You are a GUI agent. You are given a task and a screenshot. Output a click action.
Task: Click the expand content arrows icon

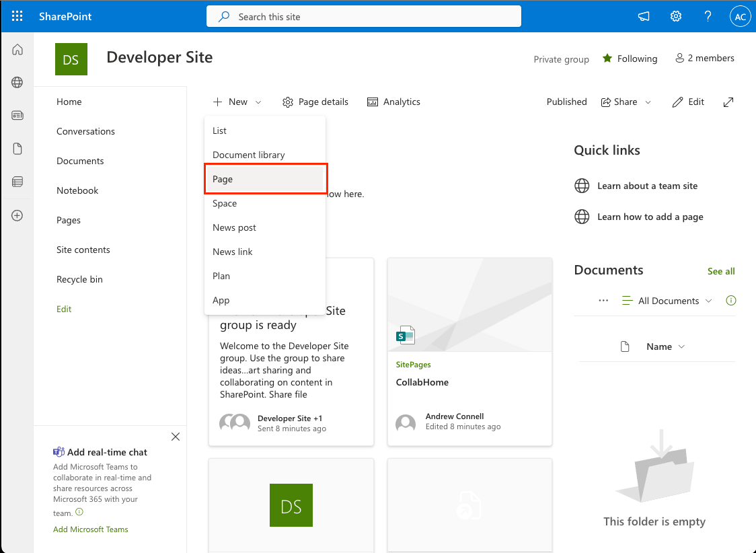[x=728, y=102]
